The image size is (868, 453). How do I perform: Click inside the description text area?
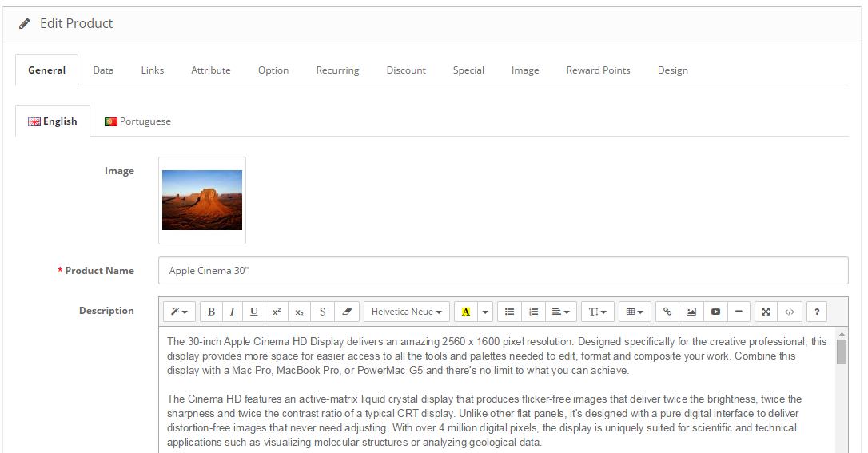pyautogui.click(x=497, y=390)
